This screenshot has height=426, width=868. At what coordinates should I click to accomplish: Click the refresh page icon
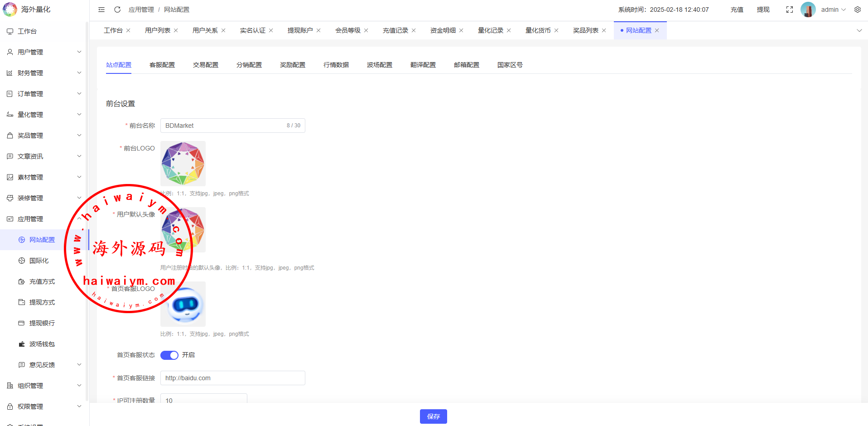pos(117,10)
